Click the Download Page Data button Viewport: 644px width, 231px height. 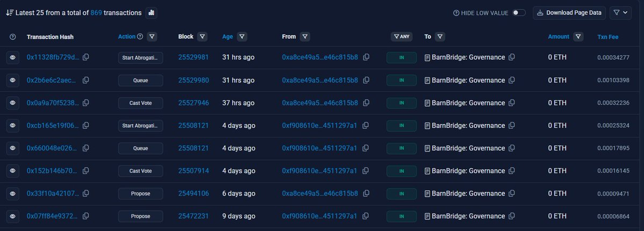coord(569,13)
